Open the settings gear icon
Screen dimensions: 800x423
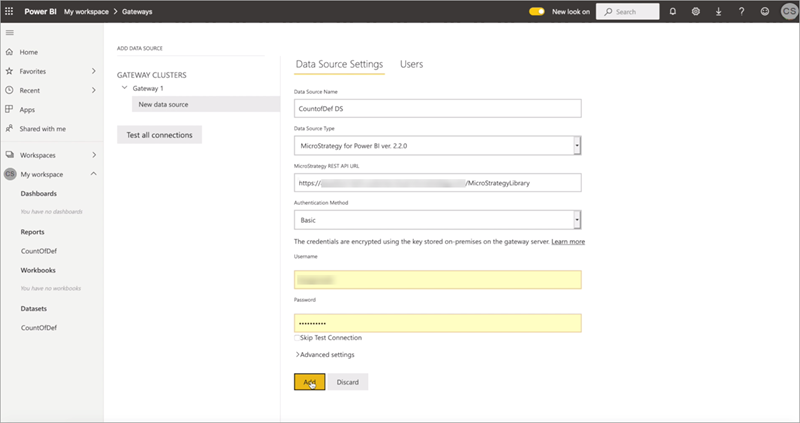click(x=696, y=11)
